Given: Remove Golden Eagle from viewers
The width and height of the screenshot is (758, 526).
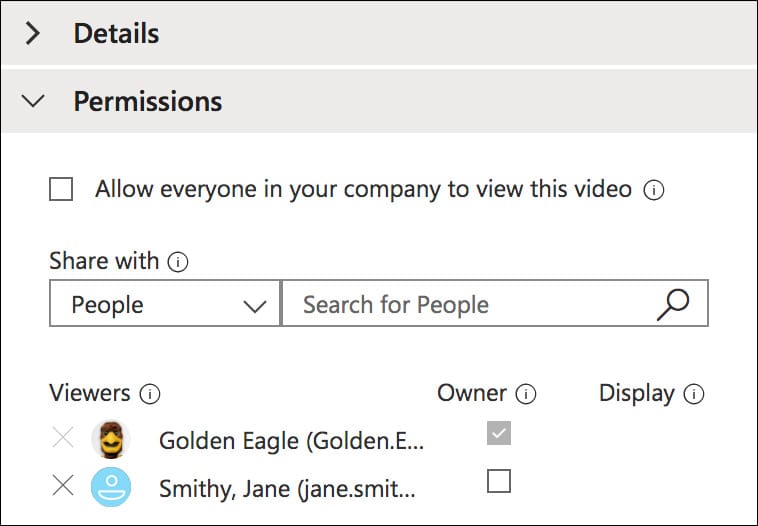Looking at the screenshot, I should click(62, 438).
